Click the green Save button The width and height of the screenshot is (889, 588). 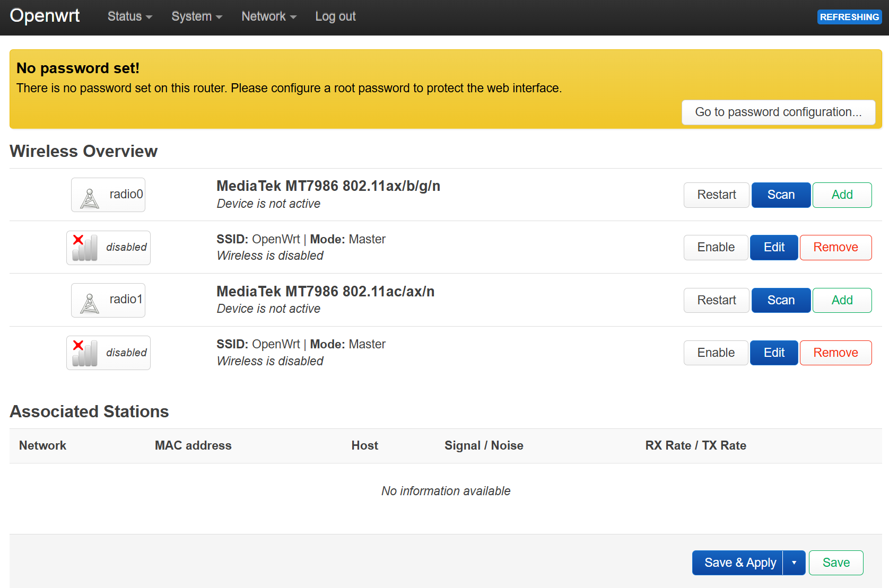pos(836,563)
